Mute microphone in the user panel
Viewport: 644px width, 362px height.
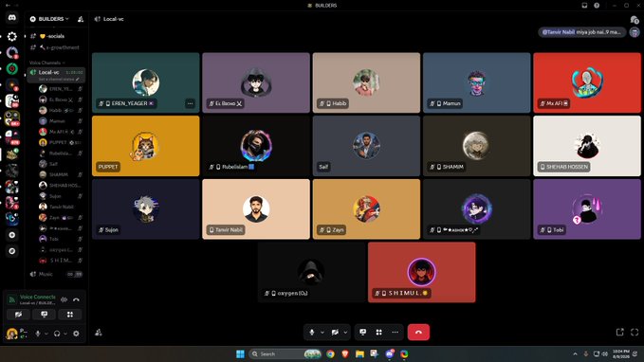[x=38, y=334]
